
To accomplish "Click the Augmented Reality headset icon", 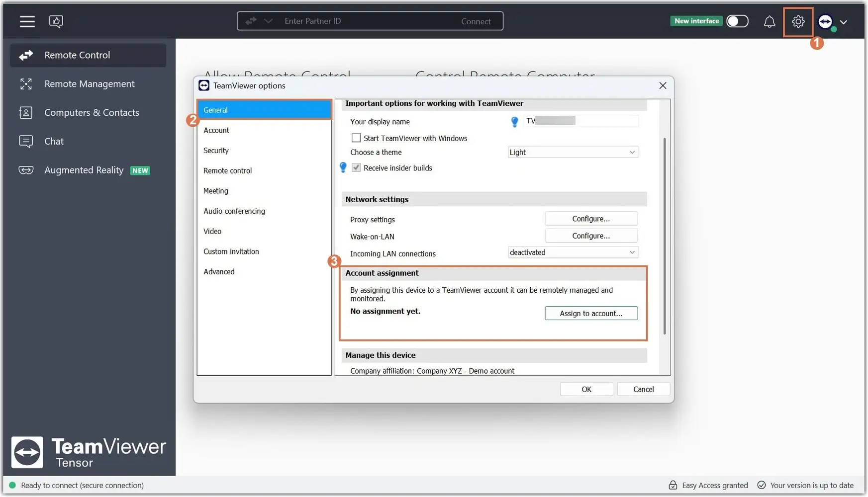I will pyautogui.click(x=26, y=170).
